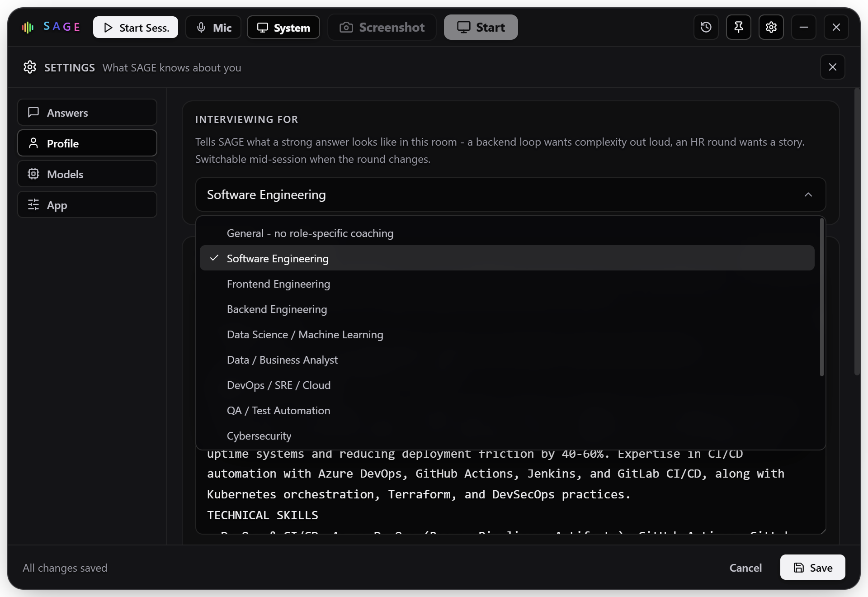Switch to the Models tab

[x=87, y=174]
